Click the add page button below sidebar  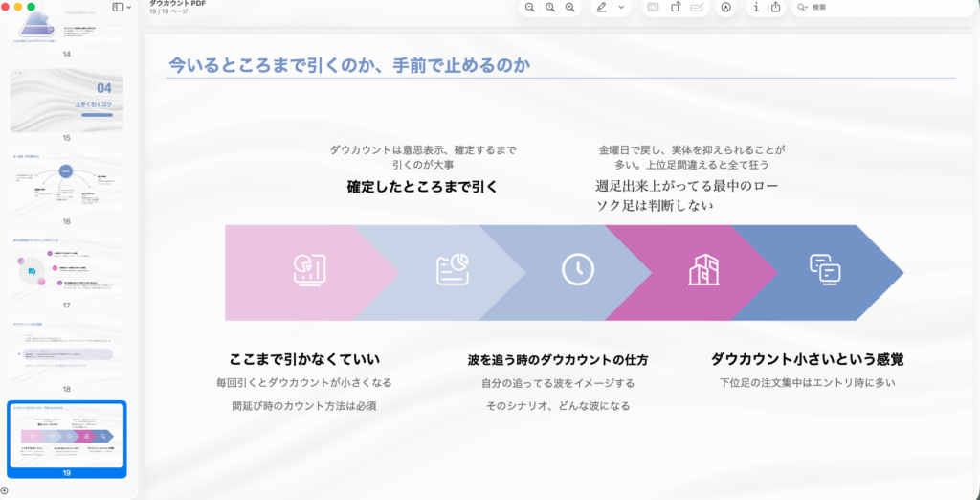point(5,490)
